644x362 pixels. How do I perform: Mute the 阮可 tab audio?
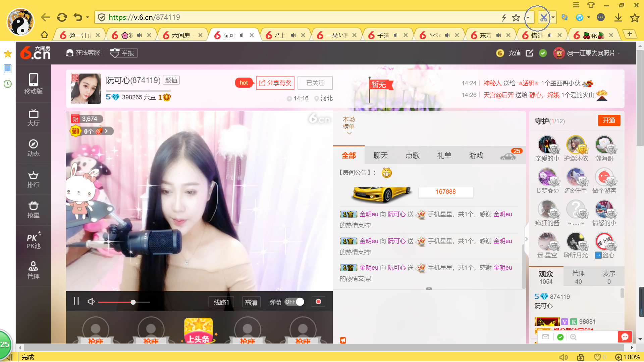click(x=242, y=35)
